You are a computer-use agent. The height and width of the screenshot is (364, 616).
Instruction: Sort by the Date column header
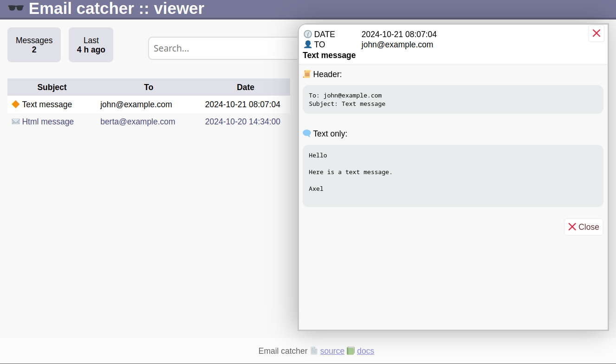coord(246,87)
